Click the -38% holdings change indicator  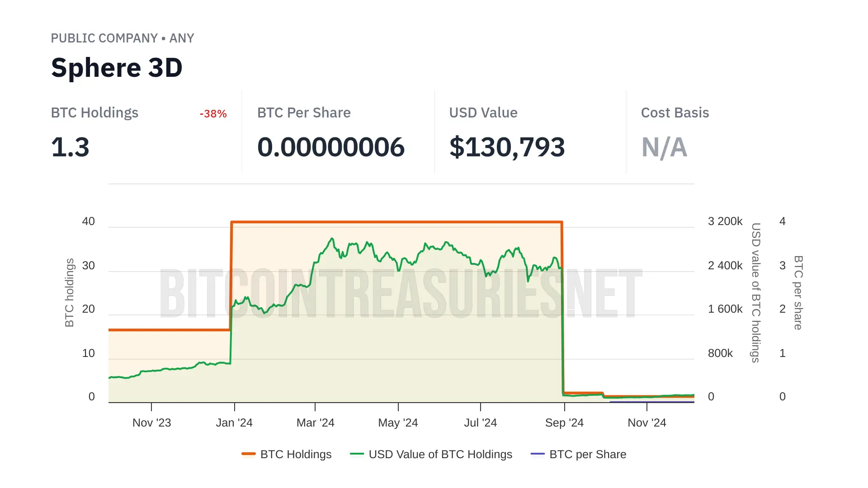pyautogui.click(x=213, y=114)
